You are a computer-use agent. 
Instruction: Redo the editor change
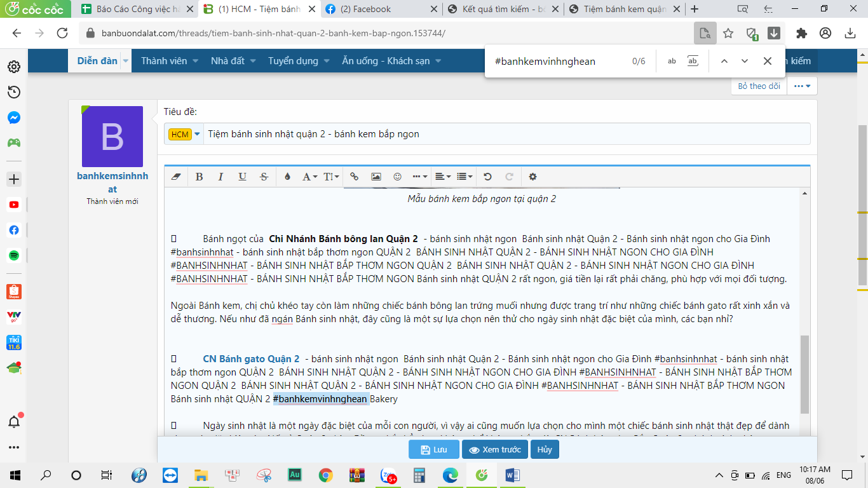[x=509, y=177]
